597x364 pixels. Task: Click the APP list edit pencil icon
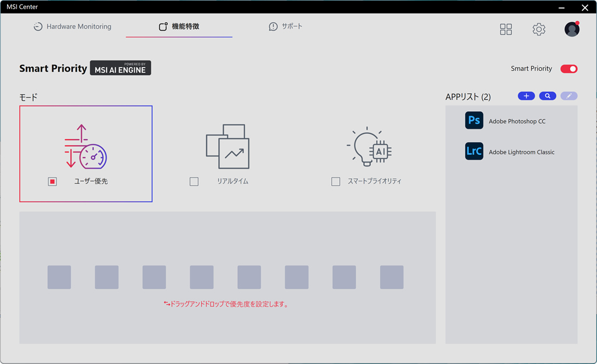coord(569,96)
